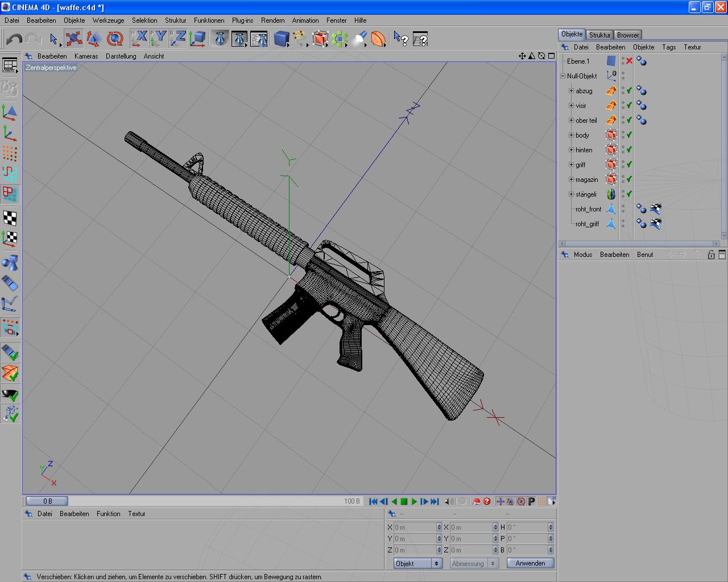Switch to the Struktur tab

pos(599,35)
